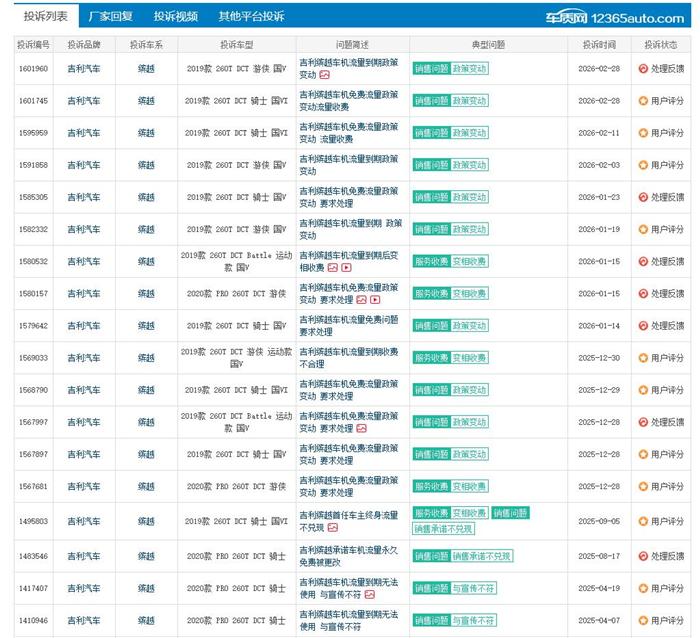Play video icon in complaint 1580532 row
Screen dimensions: 700x638
(346, 268)
